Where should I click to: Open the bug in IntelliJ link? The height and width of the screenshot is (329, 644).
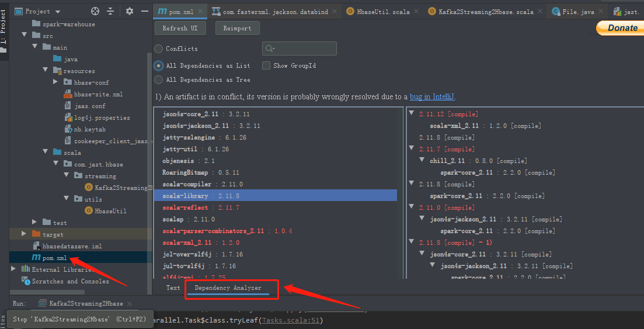pos(432,97)
